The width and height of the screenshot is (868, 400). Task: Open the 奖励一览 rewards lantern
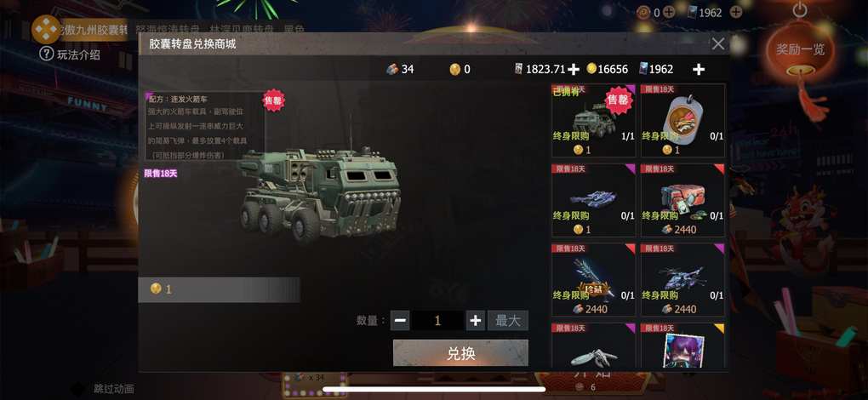pos(800,49)
